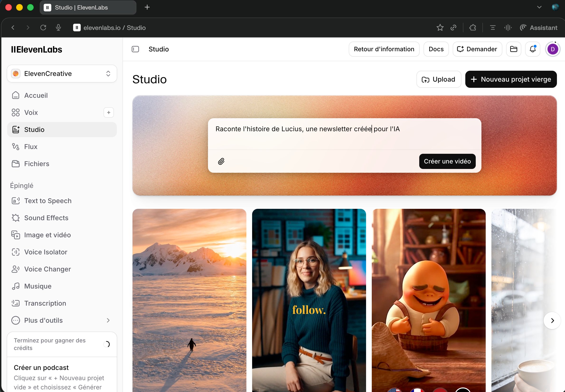Open pinned Text to Speech tool

coord(62,201)
